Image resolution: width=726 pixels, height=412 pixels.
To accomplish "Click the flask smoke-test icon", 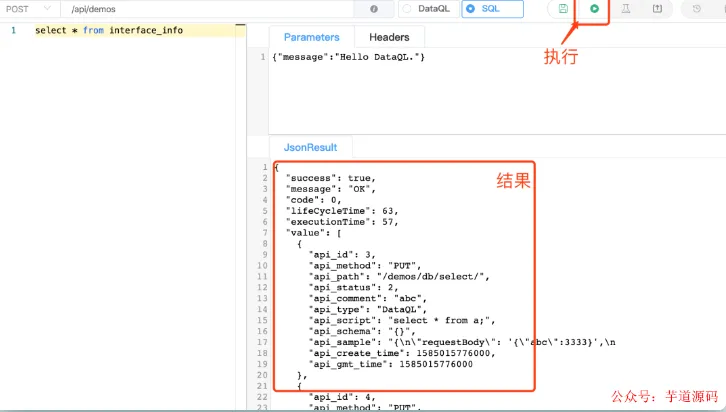I will (626, 9).
